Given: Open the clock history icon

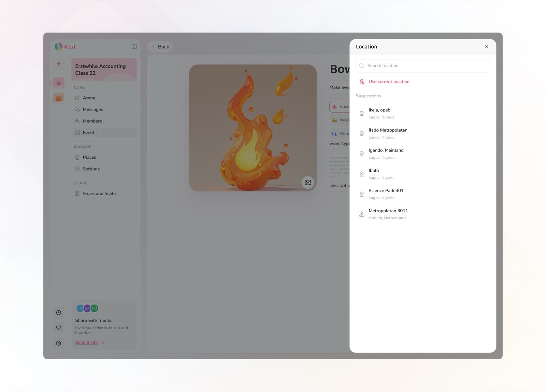Looking at the screenshot, I should [59, 313].
